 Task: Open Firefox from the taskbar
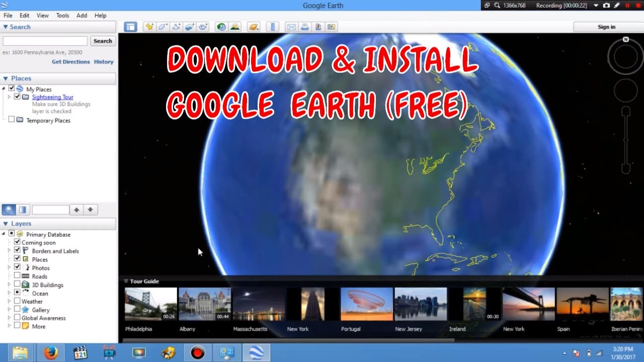pos(51,353)
